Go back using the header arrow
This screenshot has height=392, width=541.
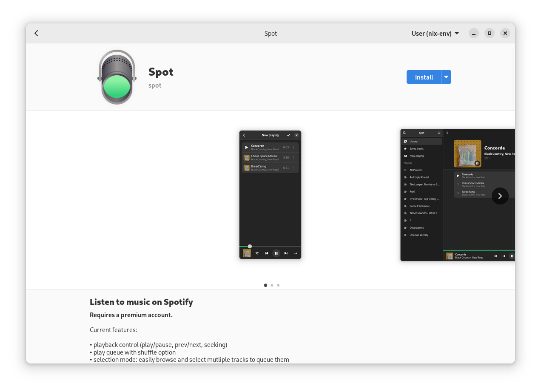coord(36,33)
